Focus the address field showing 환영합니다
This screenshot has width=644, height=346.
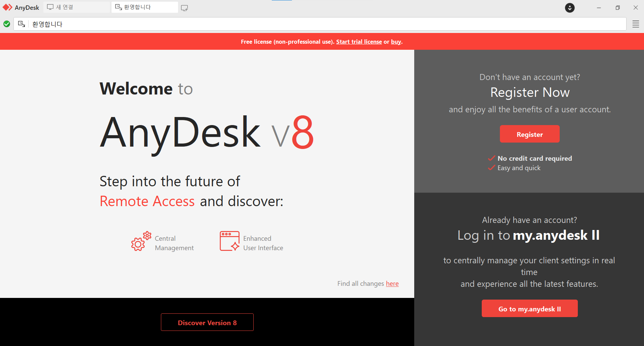click(x=320, y=24)
